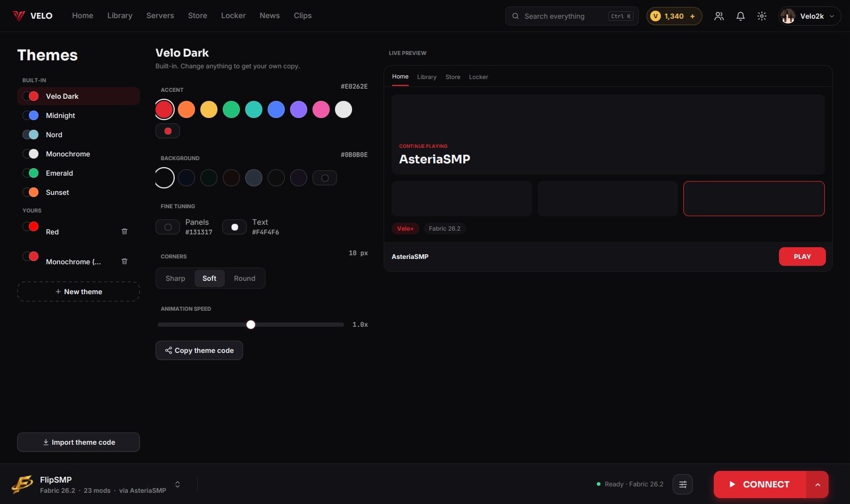Click the coin balance icon
850x504 pixels.
pyautogui.click(x=656, y=16)
